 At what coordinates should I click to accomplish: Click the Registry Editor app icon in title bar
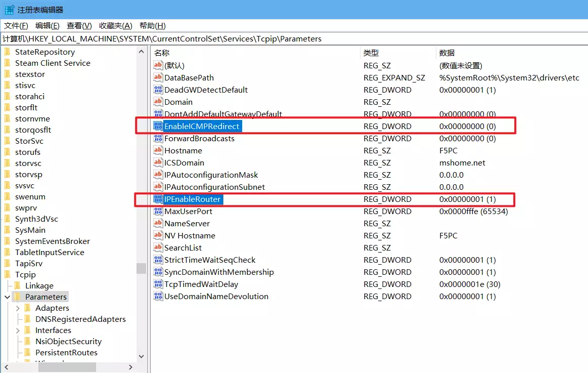[x=9, y=10]
